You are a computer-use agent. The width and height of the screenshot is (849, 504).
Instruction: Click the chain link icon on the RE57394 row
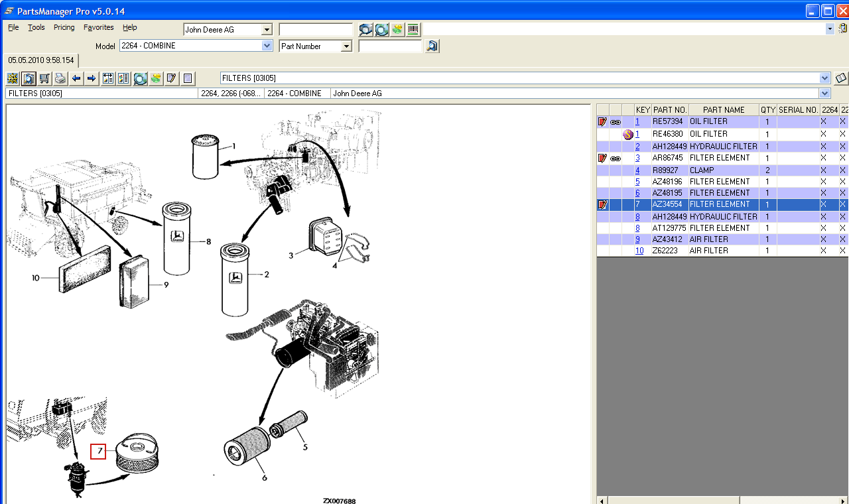[x=616, y=122]
